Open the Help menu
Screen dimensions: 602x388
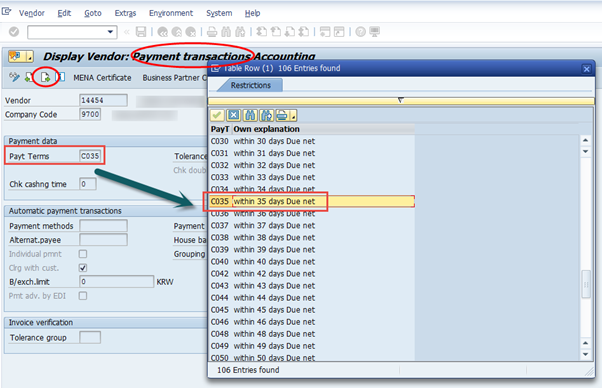tap(252, 13)
